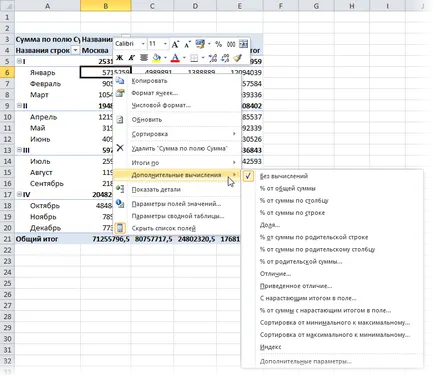434x377 pixels.
Task: Click the Center alignment icon
Action: pos(144,58)
